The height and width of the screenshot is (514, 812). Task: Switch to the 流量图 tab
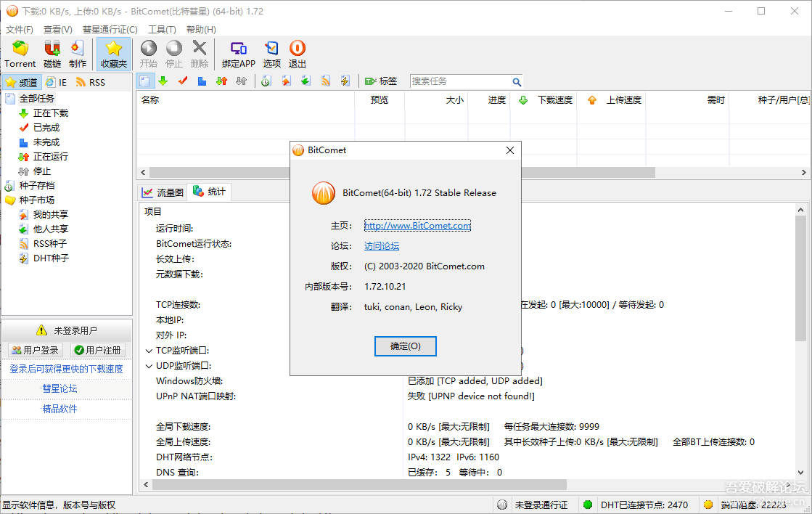pos(164,192)
